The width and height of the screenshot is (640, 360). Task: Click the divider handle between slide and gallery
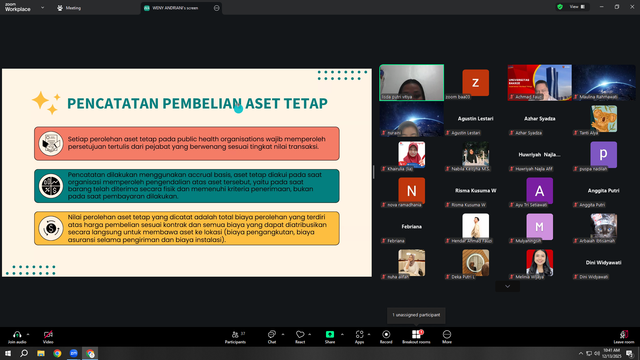(x=373, y=172)
